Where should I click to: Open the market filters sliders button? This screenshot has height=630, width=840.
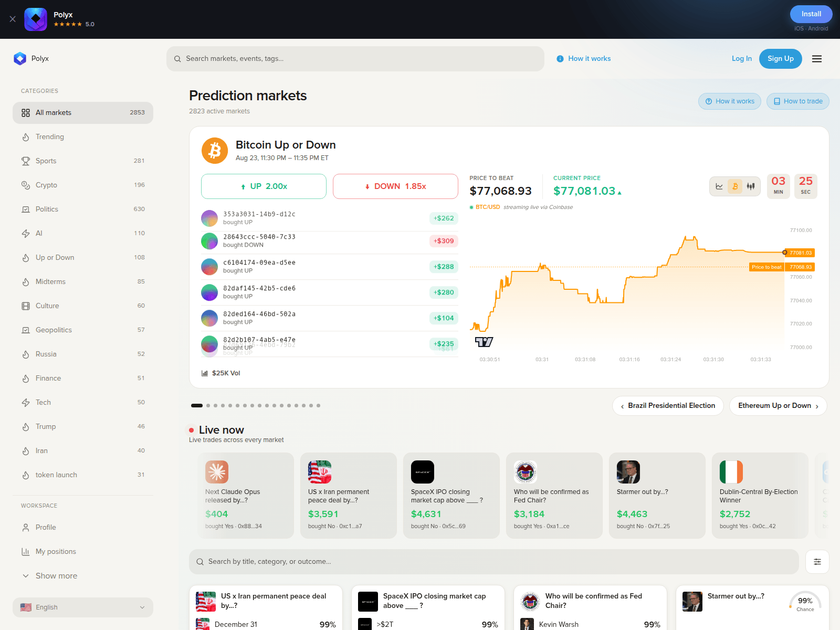pyautogui.click(x=817, y=562)
